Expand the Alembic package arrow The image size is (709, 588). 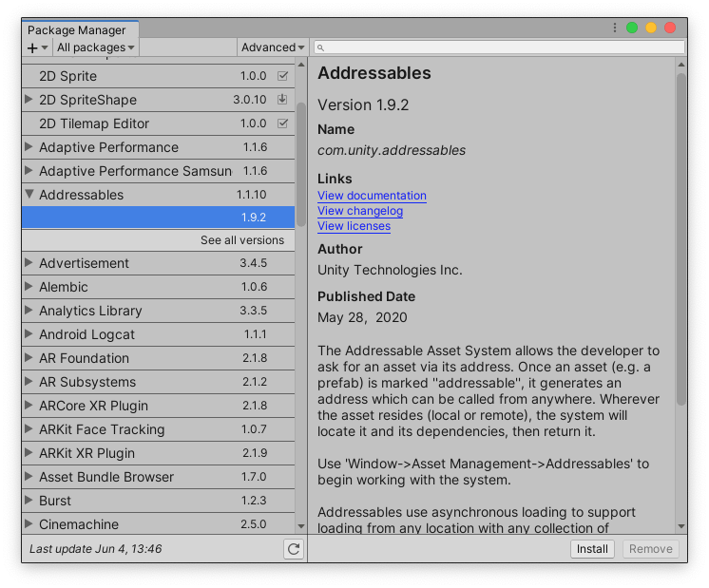point(29,286)
